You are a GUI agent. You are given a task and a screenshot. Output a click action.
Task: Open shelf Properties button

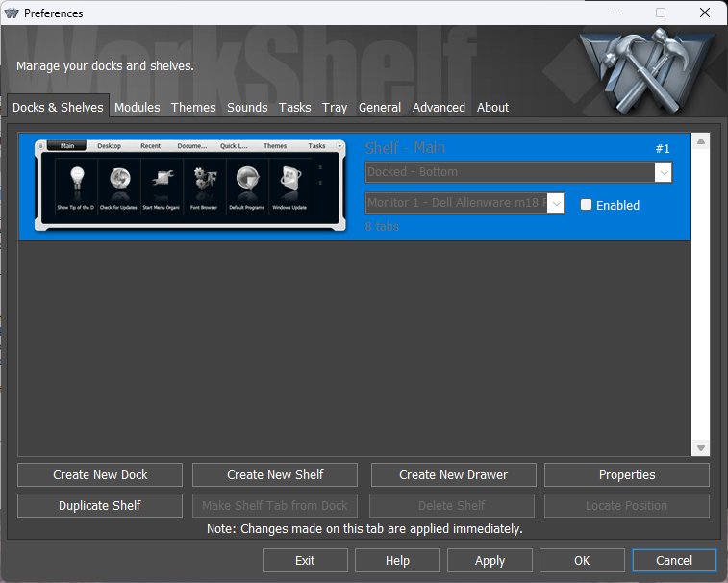point(626,474)
